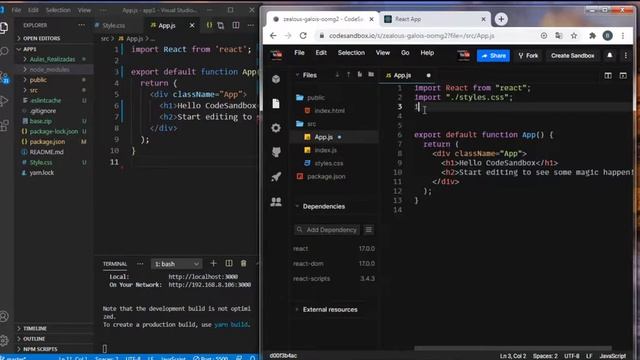The height and width of the screenshot is (360, 640).
Task: Go back in the browser
Action: (273, 36)
